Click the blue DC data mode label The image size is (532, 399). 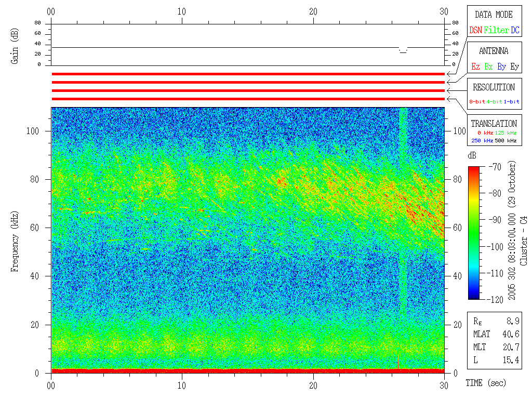(515, 30)
